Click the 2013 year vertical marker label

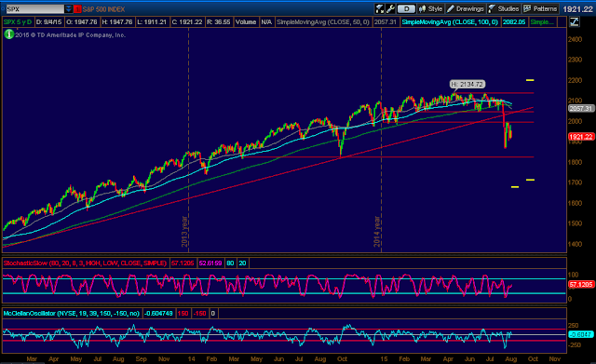(x=184, y=231)
